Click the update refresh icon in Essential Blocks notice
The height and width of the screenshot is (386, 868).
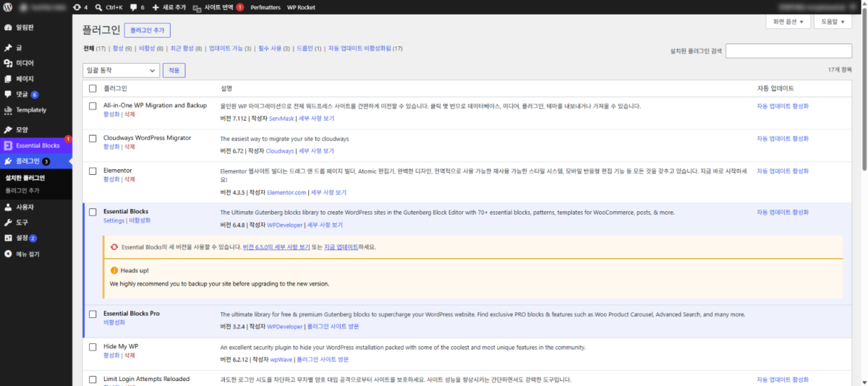[x=114, y=246]
